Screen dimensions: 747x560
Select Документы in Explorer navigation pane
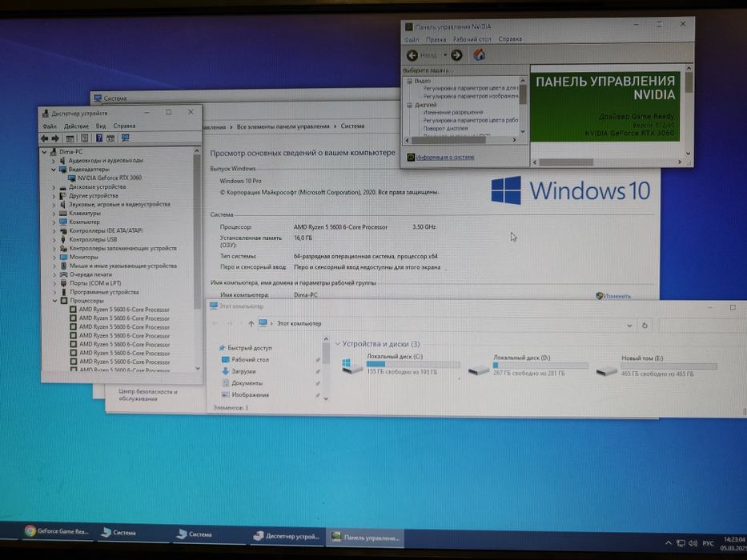(x=247, y=383)
